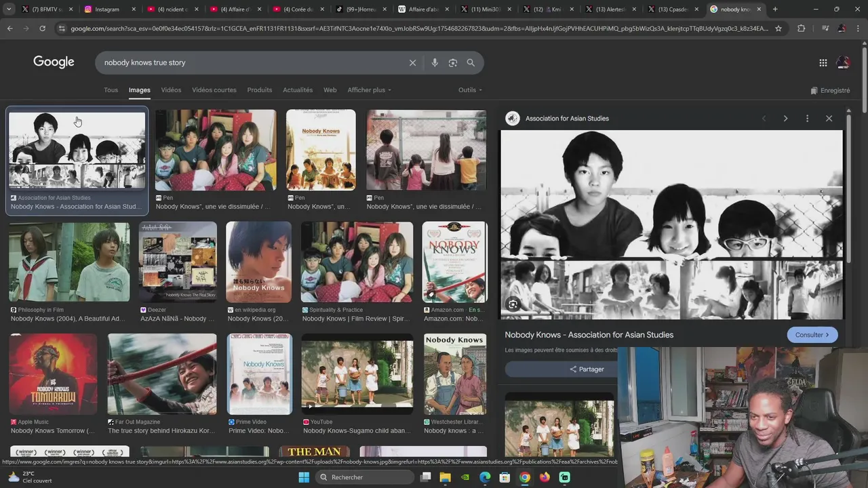
Task: Bookmark this page with the star icon
Action: click(778, 28)
